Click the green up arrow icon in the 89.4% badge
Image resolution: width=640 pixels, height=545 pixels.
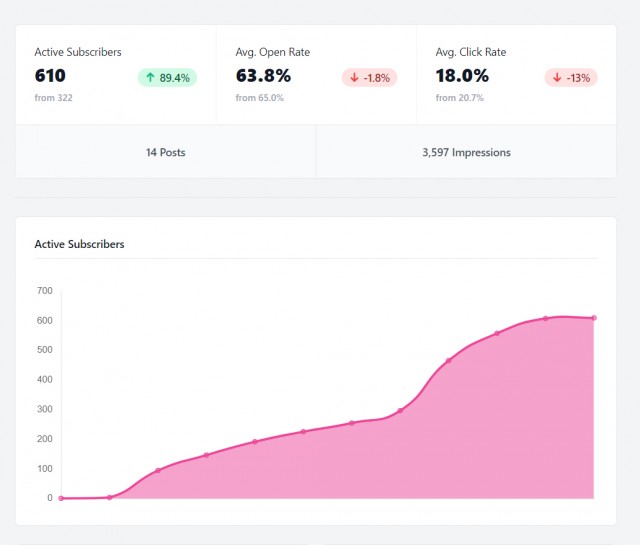coord(151,78)
